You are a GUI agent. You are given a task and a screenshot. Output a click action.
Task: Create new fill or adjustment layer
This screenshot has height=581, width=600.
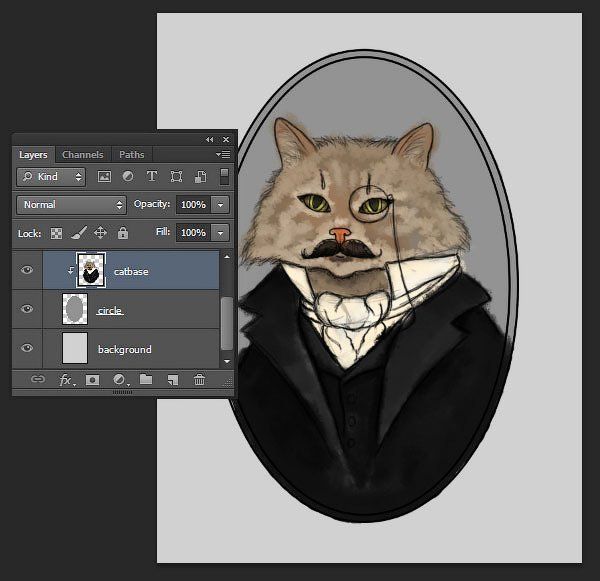[119, 380]
